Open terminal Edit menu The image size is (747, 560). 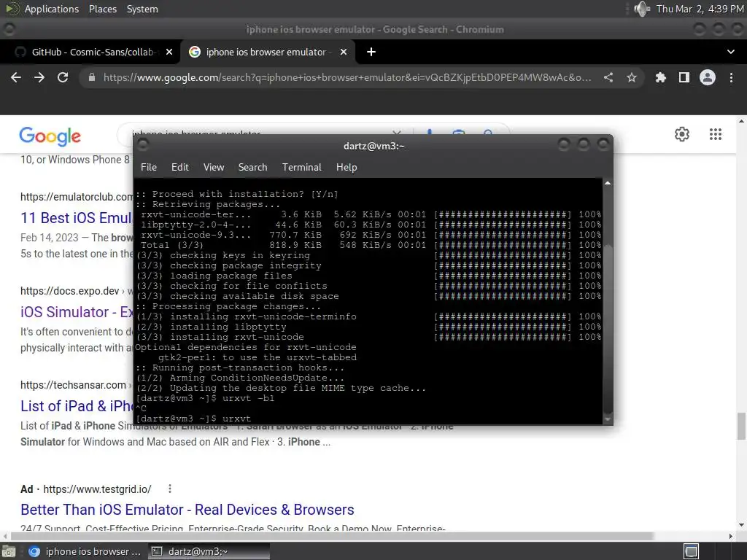[x=179, y=167]
